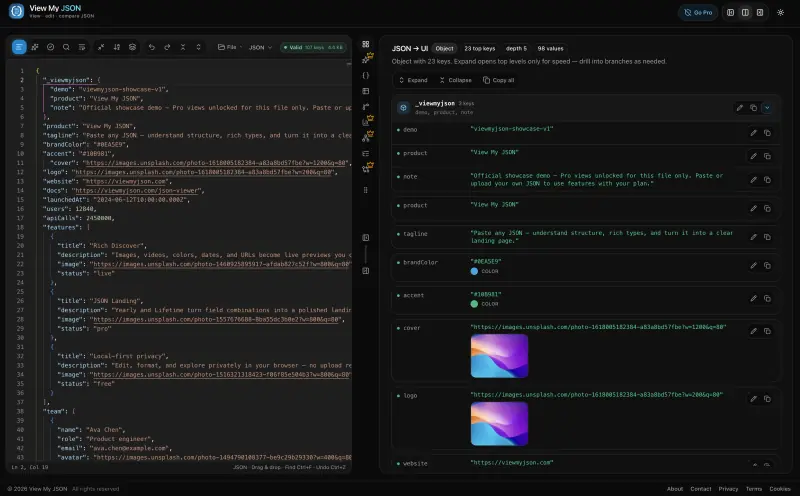Click the View My JSON logo
The image size is (800, 496).
(x=16, y=11)
